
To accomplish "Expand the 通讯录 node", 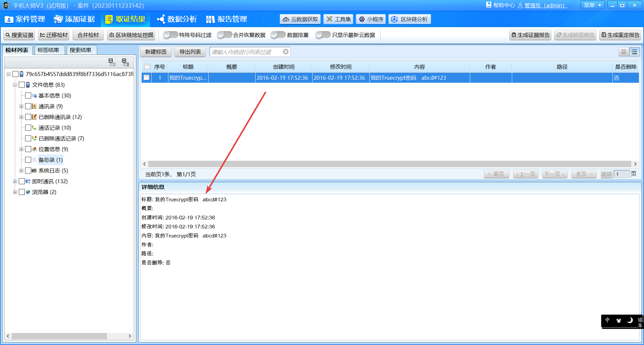I will (21, 106).
